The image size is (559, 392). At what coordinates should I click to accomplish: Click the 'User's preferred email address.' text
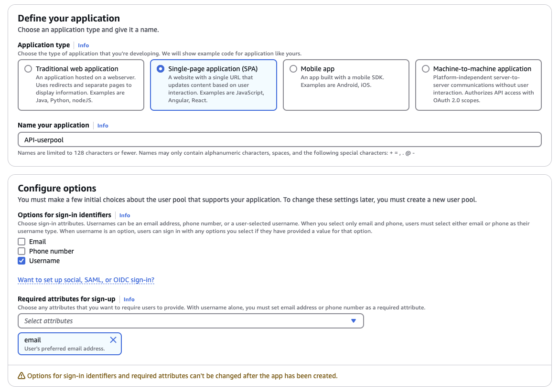[x=64, y=349]
